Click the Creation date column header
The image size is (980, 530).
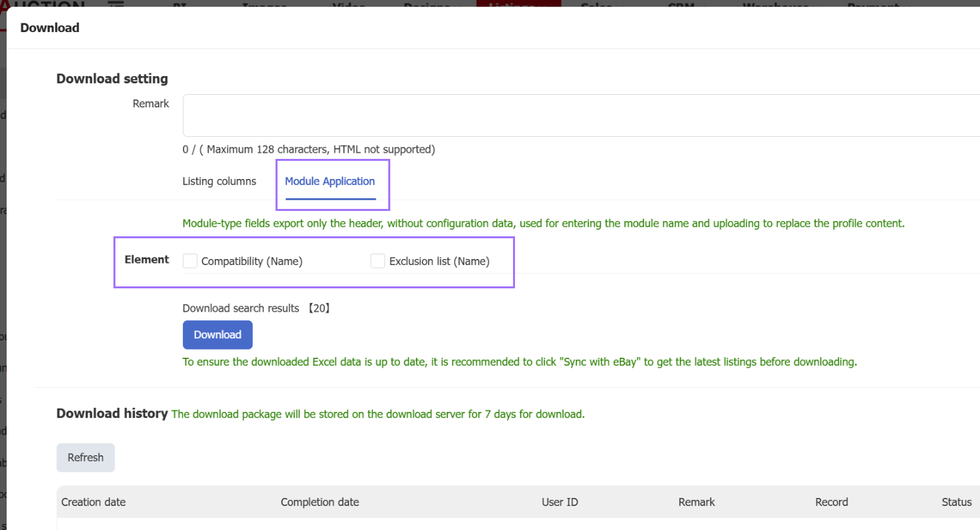click(93, 502)
